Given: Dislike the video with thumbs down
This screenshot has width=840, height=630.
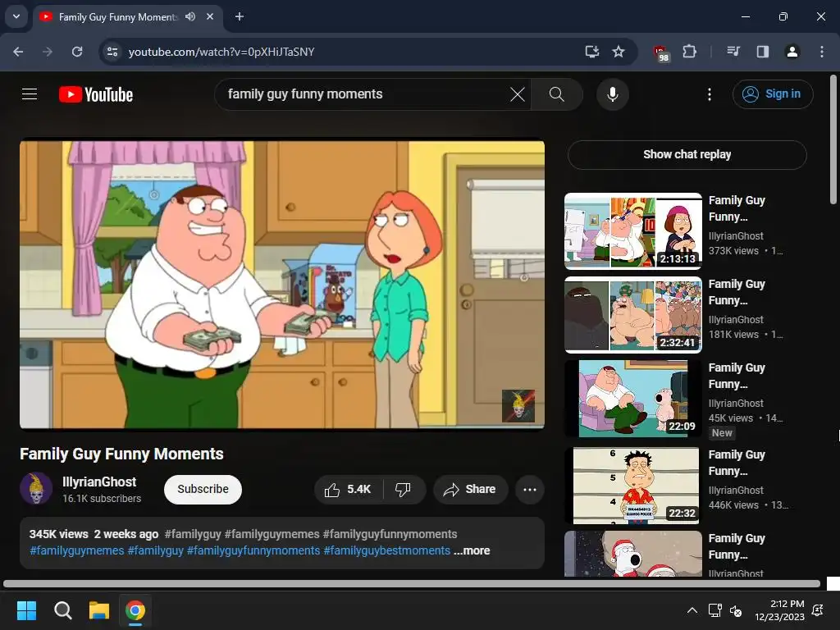Looking at the screenshot, I should click(404, 489).
